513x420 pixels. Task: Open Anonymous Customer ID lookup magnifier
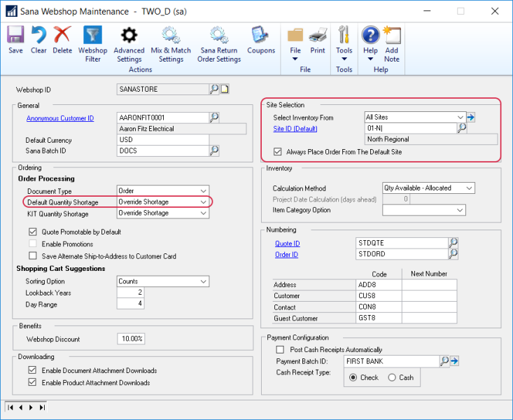214,118
